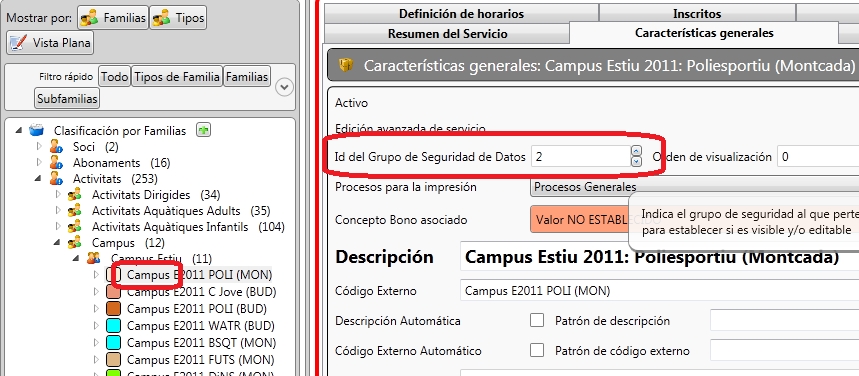Click the cyan swatch of Campus E2011 WATR (BUD)

pyautogui.click(x=113, y=326)
